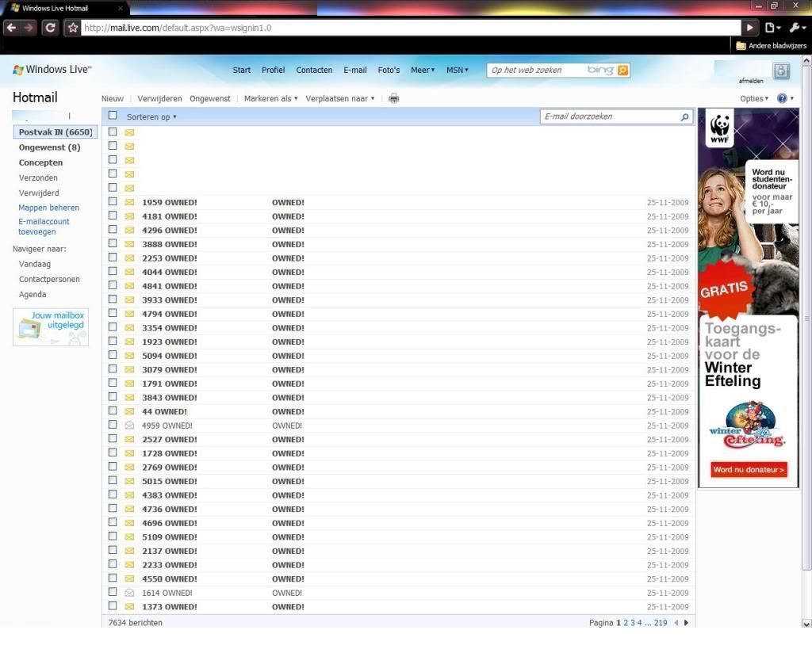Click the Mappen beheren link
This screenshot has width=812, height=649.
click(48, 208)
